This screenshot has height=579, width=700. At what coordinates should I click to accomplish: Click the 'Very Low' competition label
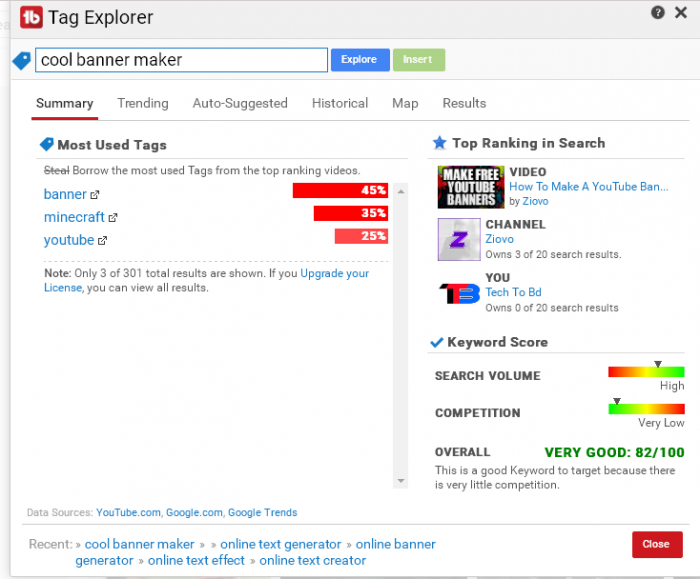click(x=661, y=423)
